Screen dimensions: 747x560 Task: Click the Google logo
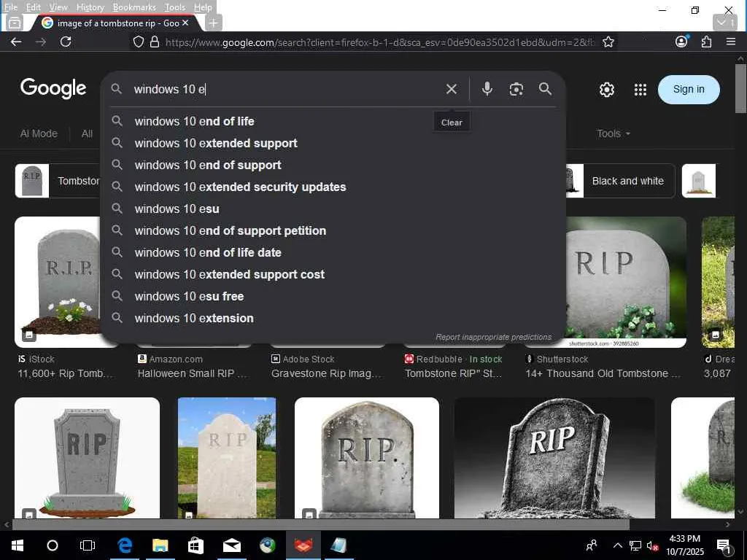click(x=53, y=88)
